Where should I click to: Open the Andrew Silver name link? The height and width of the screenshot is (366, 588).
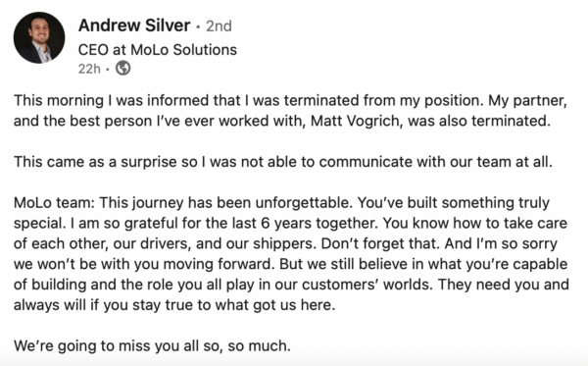click(134, 26)
